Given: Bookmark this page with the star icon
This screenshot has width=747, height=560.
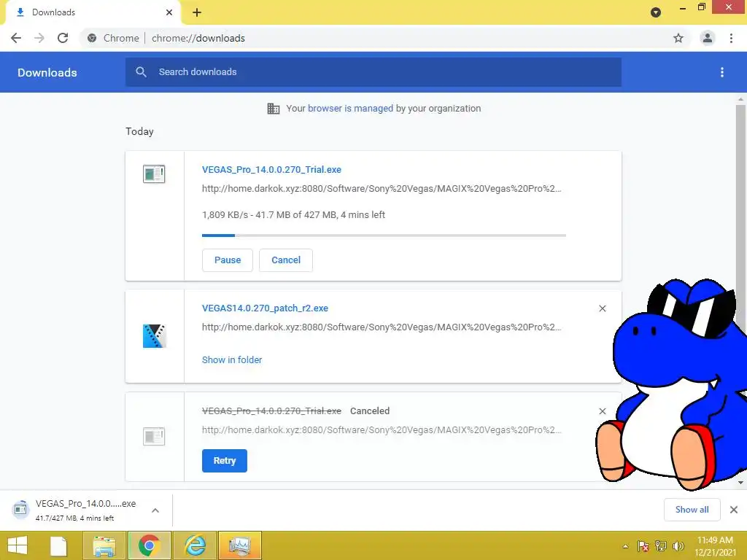Looking at the screenshot, I should tap(678, 38).
